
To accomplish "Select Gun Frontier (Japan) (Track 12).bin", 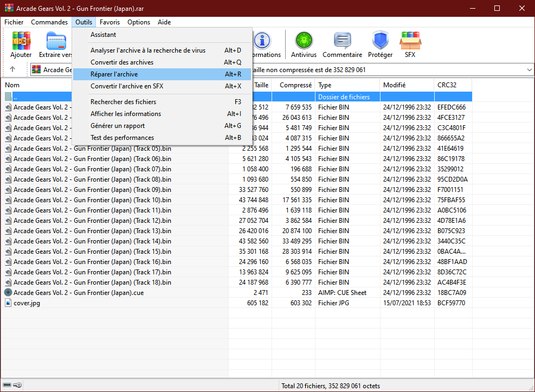I will pos(93,220).
